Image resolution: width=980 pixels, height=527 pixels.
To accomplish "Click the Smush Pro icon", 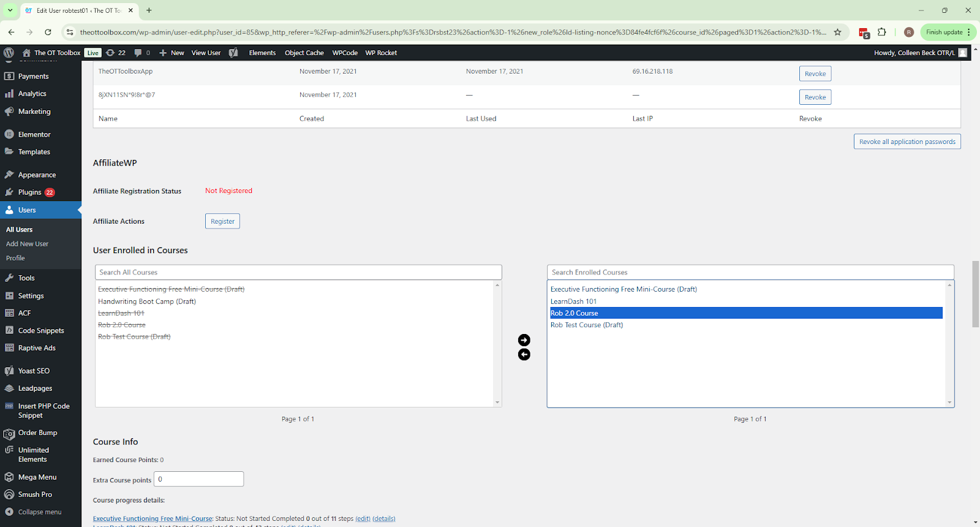I will tap(9, 495).
